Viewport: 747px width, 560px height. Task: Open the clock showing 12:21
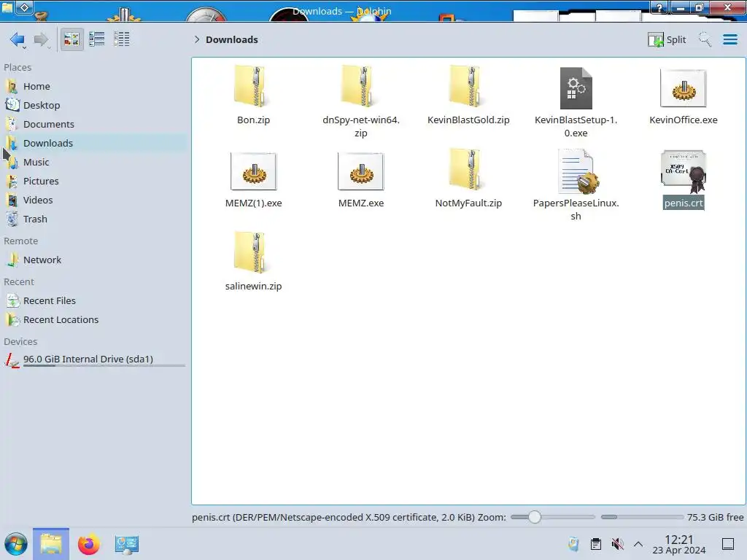[679, 544]
